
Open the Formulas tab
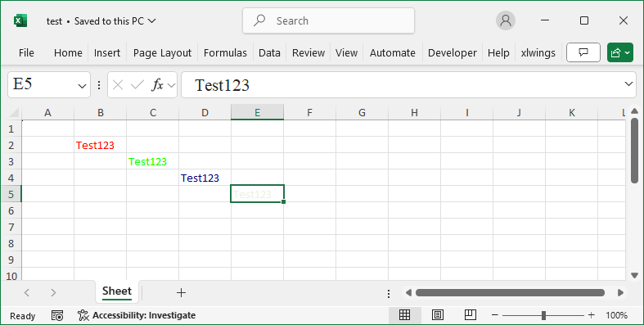click(225, 52)
